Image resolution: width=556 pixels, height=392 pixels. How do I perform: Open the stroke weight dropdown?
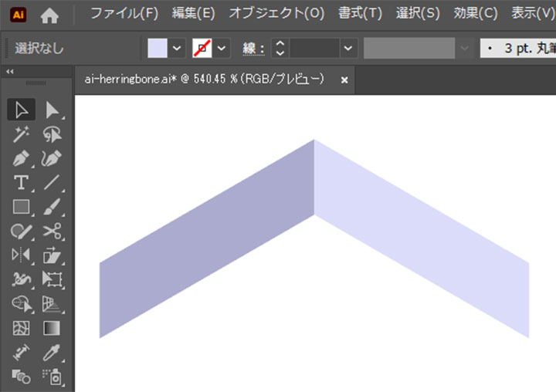tap(348, 48)
